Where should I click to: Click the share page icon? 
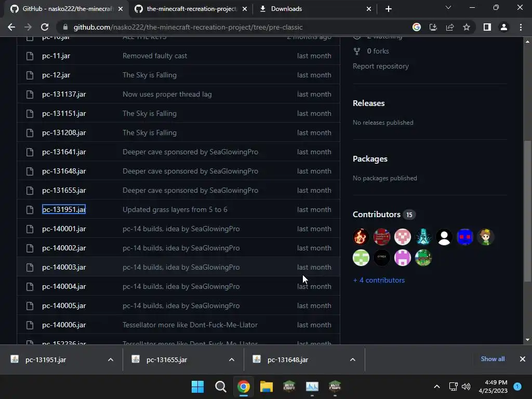[450, 27]
